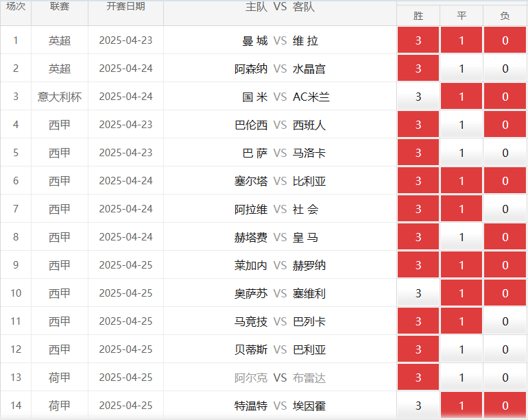Select loss (0) for 巴萨 vs 马洛卡
The height and width of the screenshot is (420, 528).
pos(505,153)
